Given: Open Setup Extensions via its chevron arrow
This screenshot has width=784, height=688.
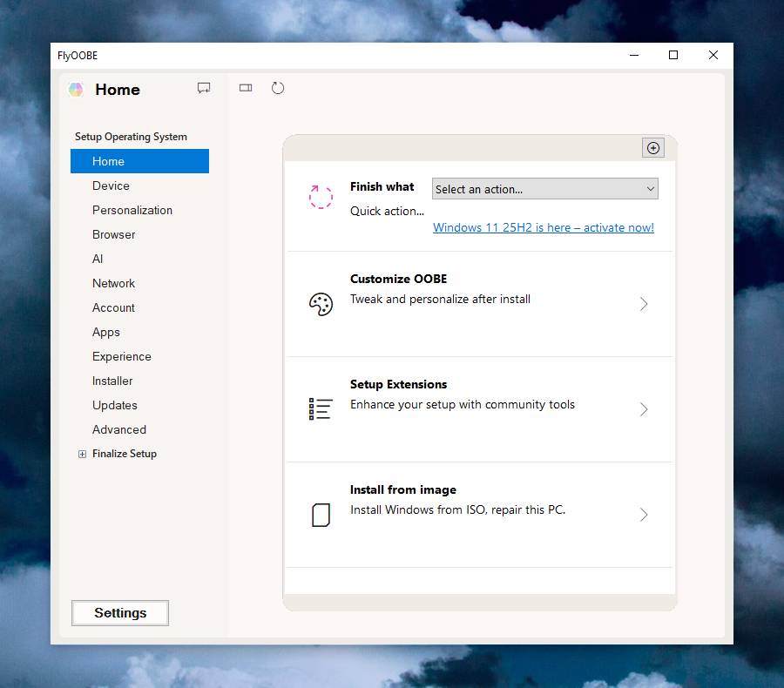Looking at the screenshot, I should click(x=644, y=409).
